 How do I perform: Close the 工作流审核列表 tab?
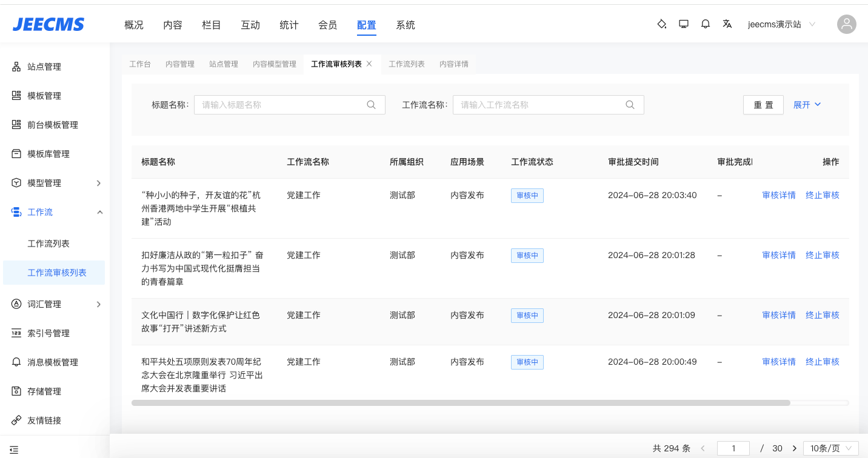coord(369,64)
